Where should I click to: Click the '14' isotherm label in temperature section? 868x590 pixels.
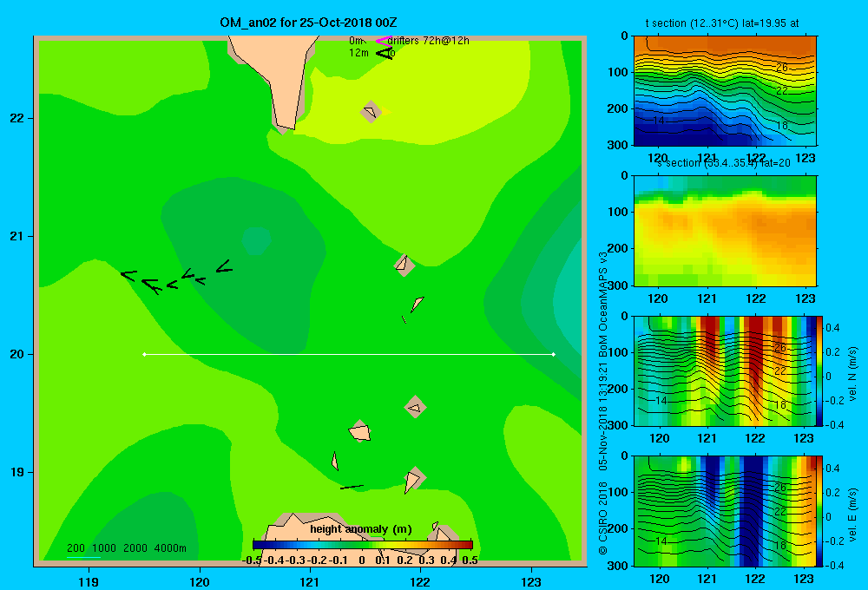point(659,120)
